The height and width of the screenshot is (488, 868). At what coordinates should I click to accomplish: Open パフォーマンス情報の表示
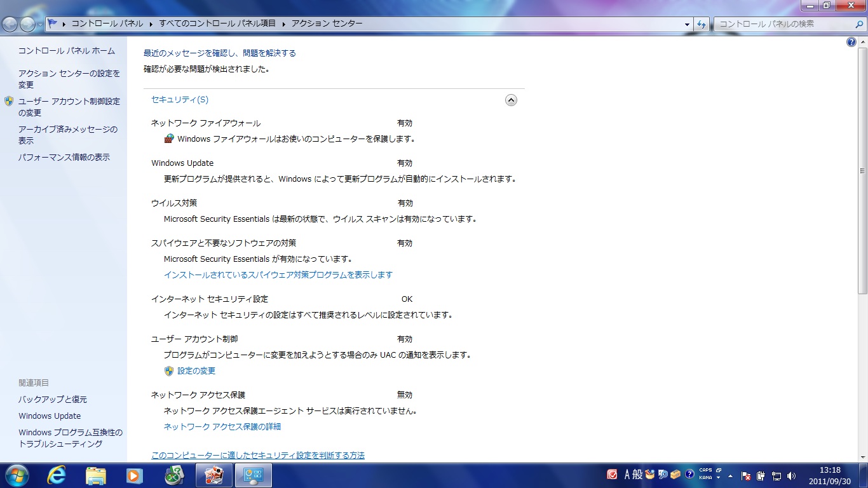pyautogui.click(x=64, y=157)
